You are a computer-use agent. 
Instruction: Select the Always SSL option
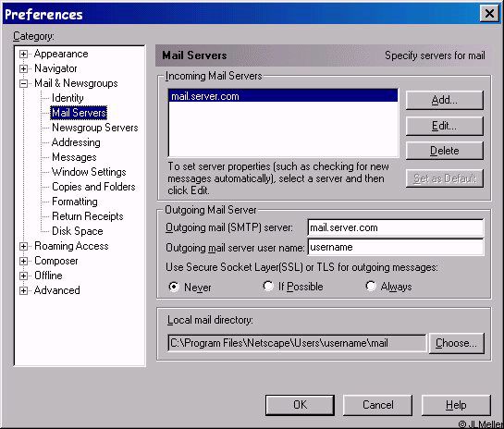371,286
